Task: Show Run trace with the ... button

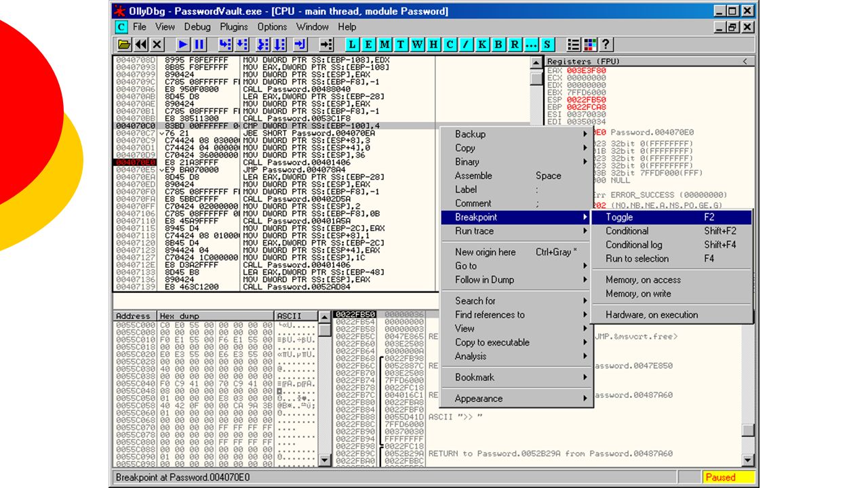Action: 531,44
